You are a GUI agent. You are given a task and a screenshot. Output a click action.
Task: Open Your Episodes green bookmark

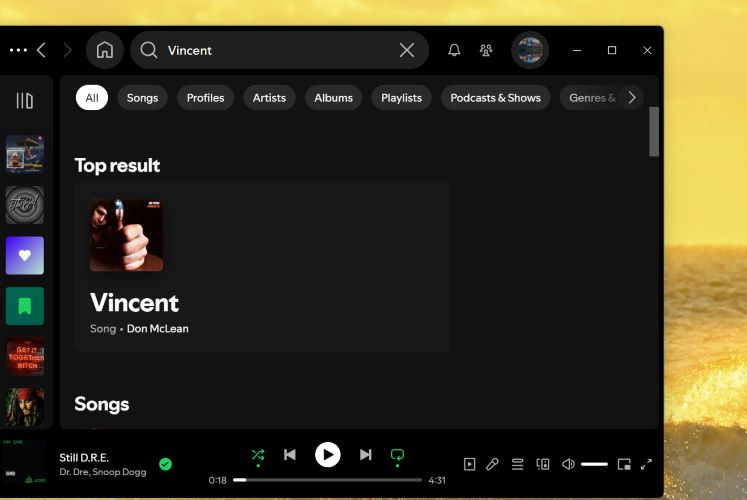point(25,306)
